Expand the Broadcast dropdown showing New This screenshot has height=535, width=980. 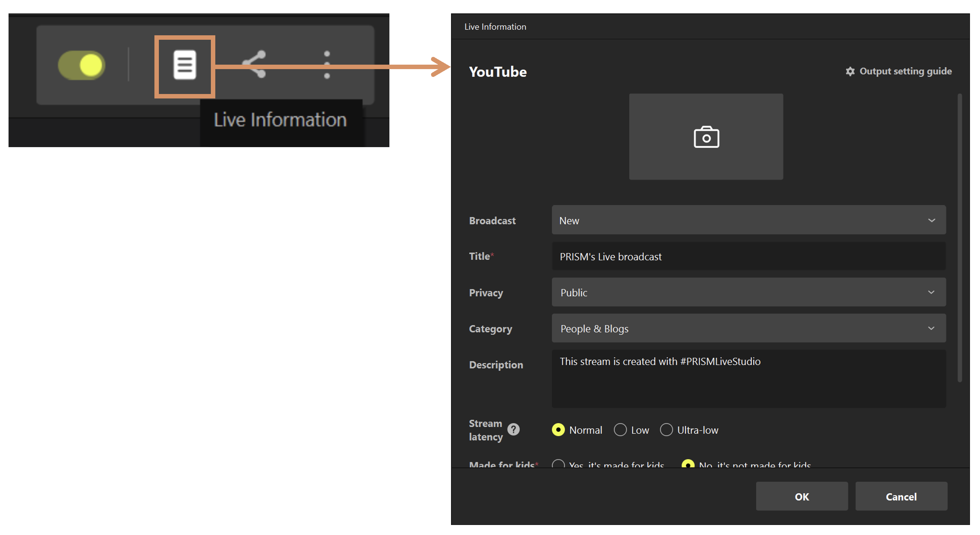point(749,220)
